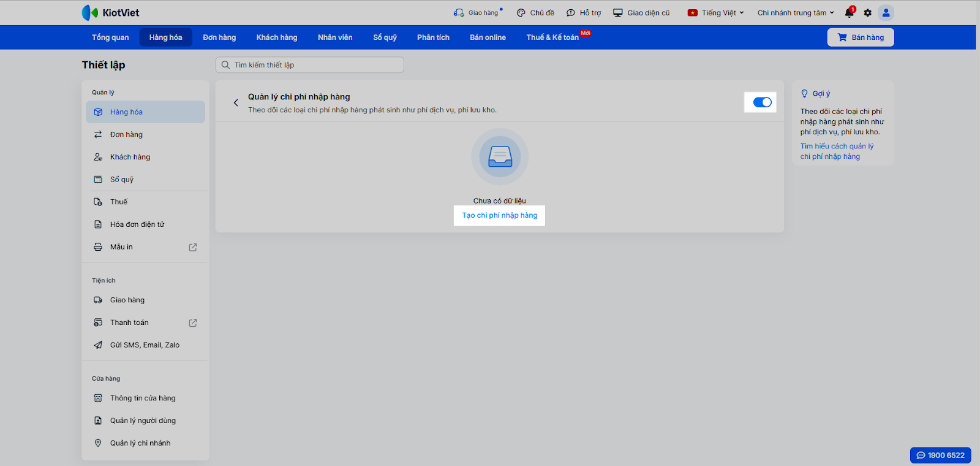
Task: Select Sổ quỹ in the settings sidebar
Action: [146, 180]
